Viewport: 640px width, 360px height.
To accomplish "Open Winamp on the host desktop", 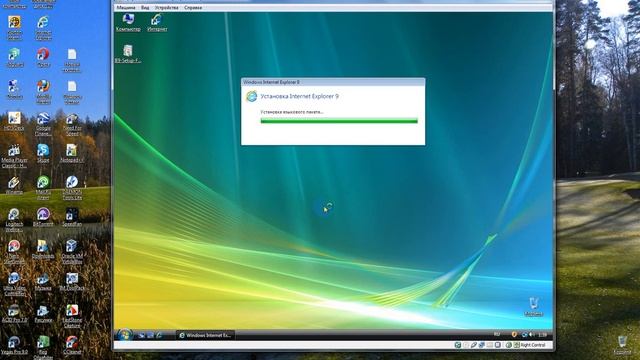I will click(x=13, y=184).
